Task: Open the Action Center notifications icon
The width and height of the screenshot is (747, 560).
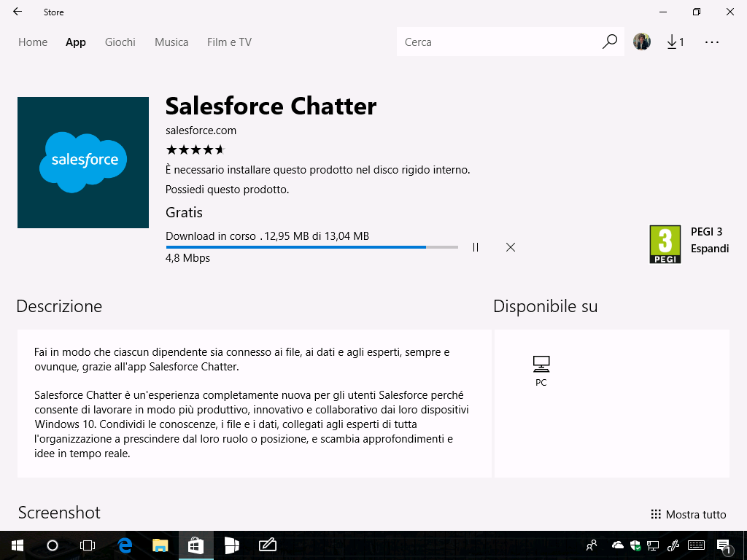Action: click(x=724, y=547)
